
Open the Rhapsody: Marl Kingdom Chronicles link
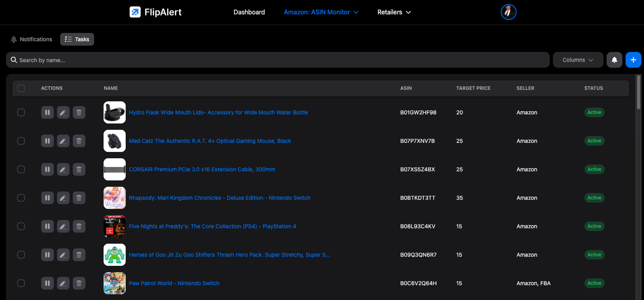pos(220,198)
